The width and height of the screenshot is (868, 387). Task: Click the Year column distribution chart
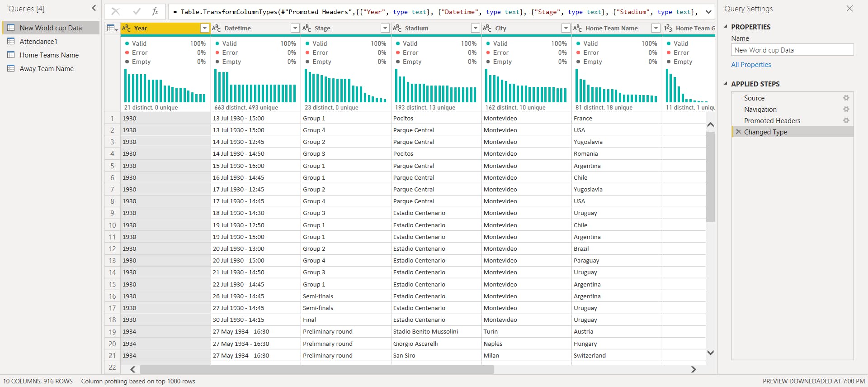[x=165, y=86]
